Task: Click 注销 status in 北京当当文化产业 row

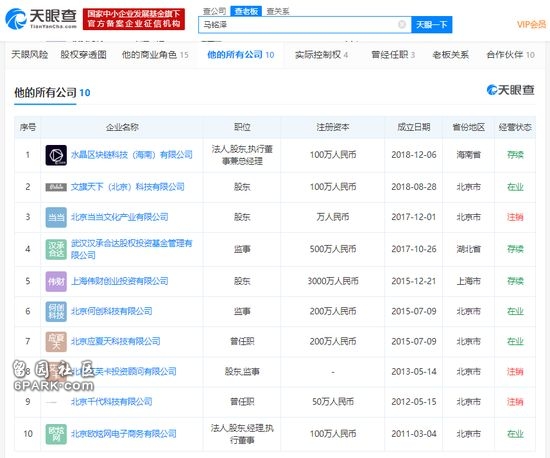Action: click(x=515, y=217)
